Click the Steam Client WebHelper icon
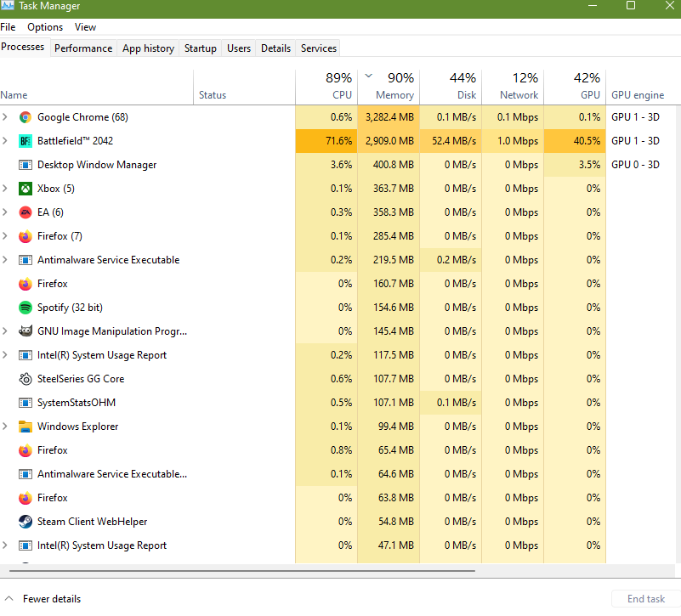 pos(26,522)
